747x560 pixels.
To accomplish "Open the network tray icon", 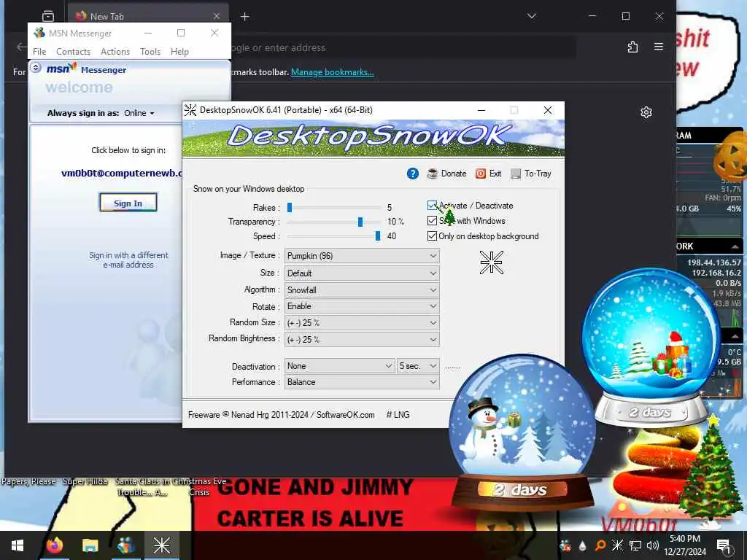I will 635,545.
